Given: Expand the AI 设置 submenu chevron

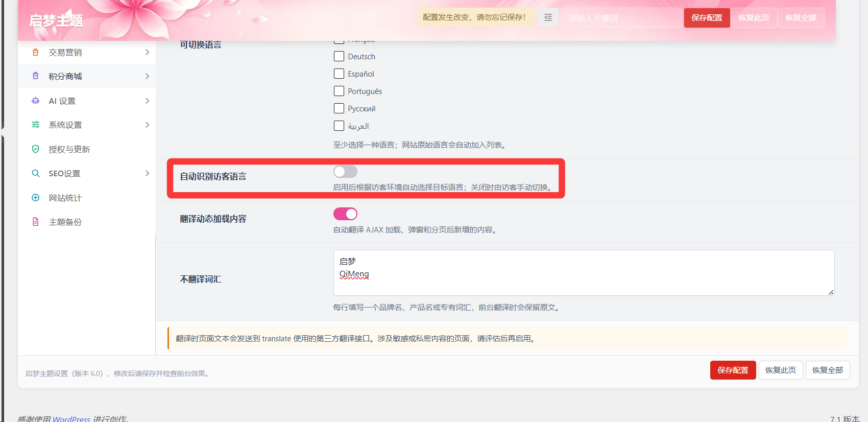Looking at the screenshot, I should [x=147, y=101].
